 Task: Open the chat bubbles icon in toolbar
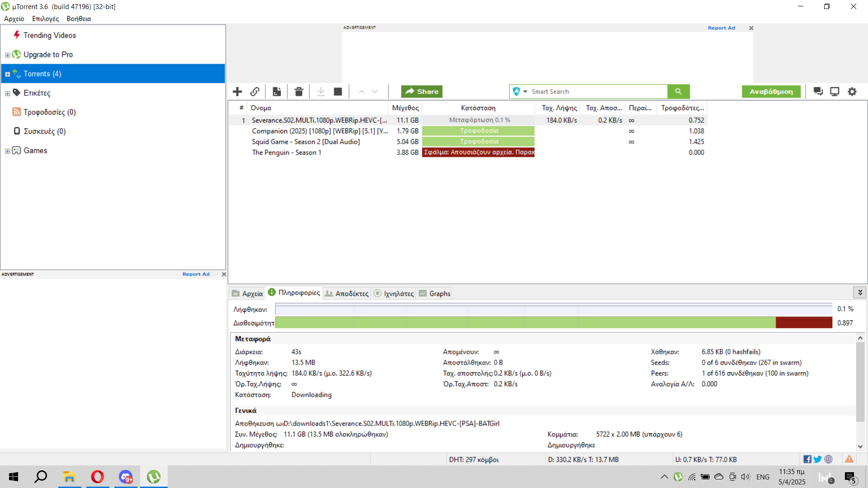[x=818, y=92]
